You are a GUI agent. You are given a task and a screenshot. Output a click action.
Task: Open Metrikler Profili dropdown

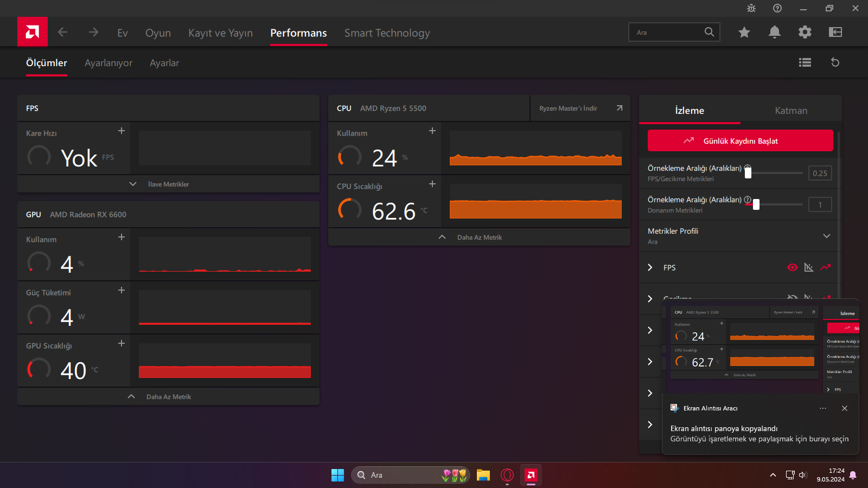[739, 236]
